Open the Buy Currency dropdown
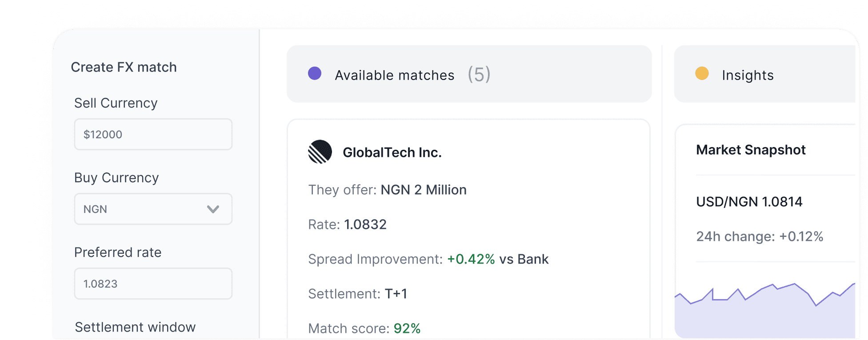The image size is (868, 340). coord(153,209)
